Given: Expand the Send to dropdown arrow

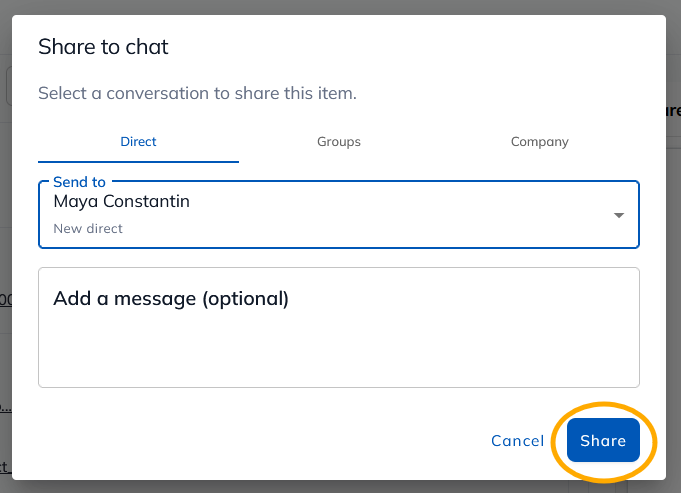Looking at the screenshot, I should [618, 215].
